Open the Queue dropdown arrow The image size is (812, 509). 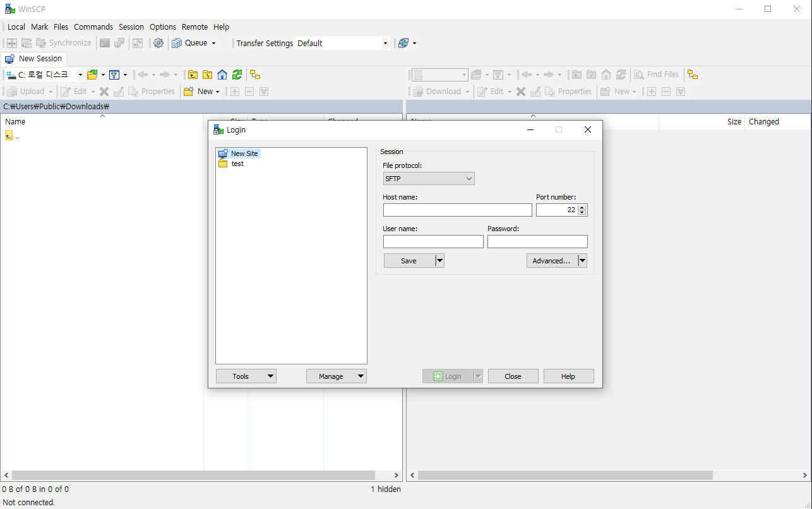click(x=213, y=43)
